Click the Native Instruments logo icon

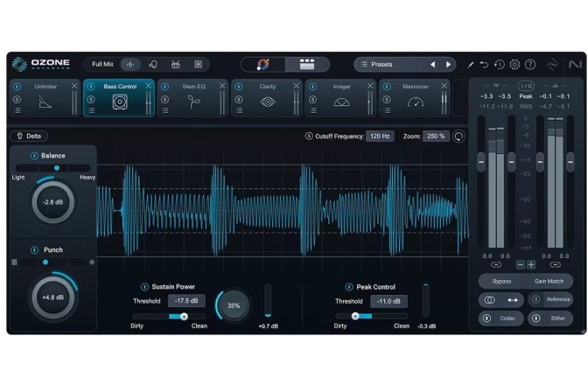click(575, 65)
